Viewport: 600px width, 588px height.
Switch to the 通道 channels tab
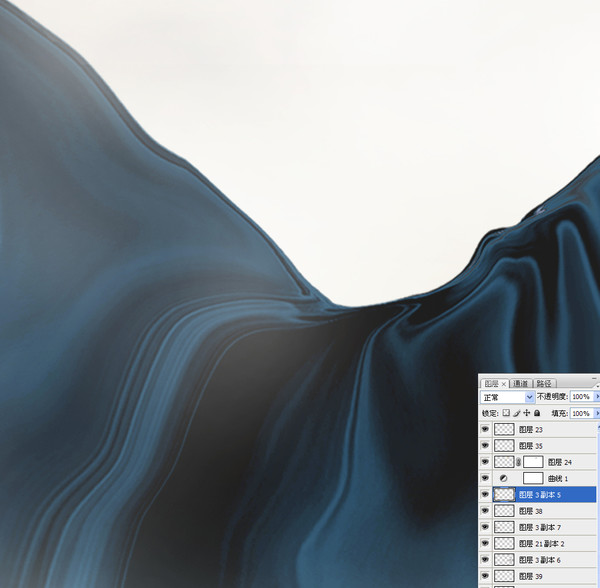tap(520, 384)
